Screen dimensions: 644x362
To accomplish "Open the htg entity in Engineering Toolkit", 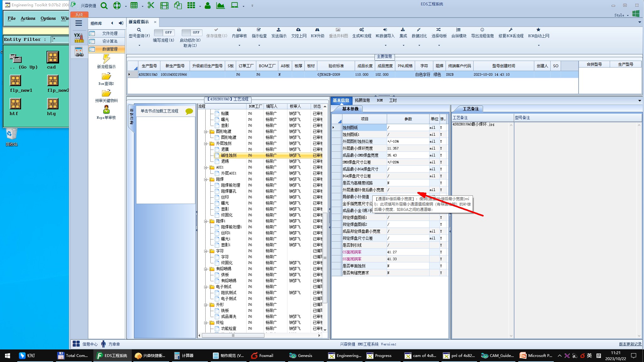I will tap(53, 104).
